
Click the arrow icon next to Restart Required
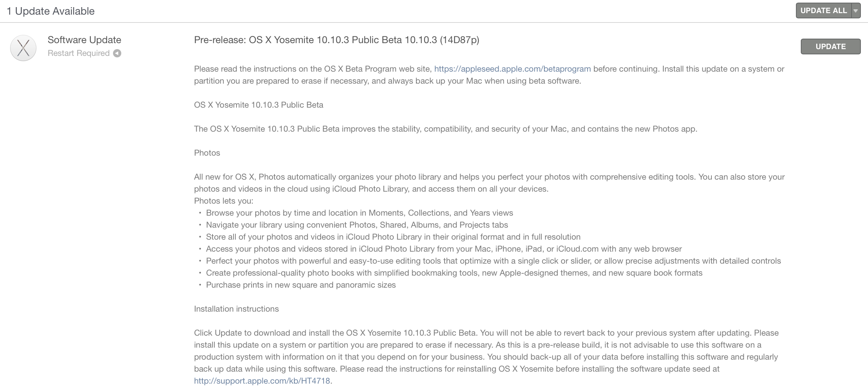pos(117,53)
